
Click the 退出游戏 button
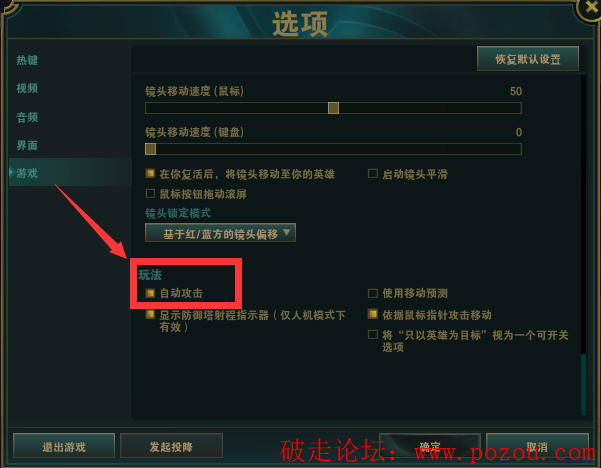click(64, 446)
